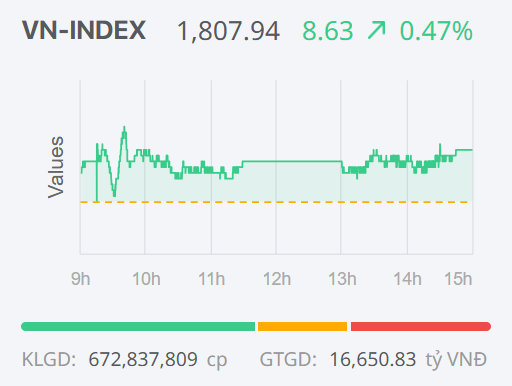Image resolution: width=512 pixels, height=386 pixels.
Task: Click the percent change 0.47%
Action: [436, 31]
